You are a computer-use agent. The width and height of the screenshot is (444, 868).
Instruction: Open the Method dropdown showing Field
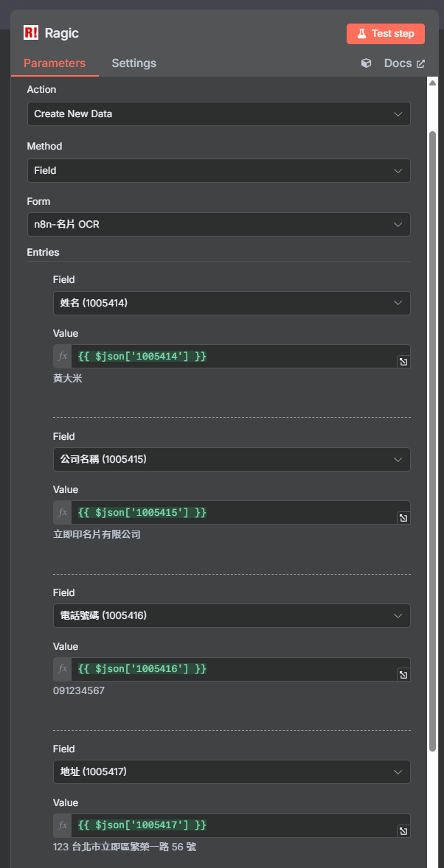(x=219, y=170)
